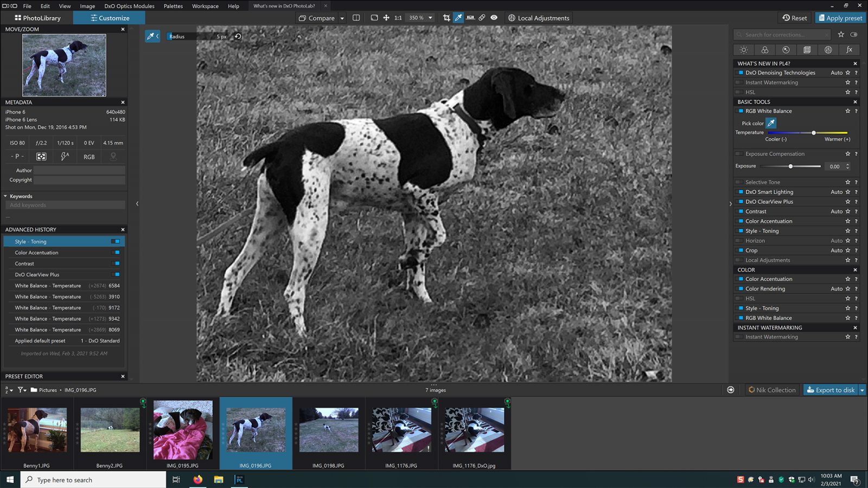
Task: Select the Crop tool in toolbar
Action: click(x=446, y=18)
